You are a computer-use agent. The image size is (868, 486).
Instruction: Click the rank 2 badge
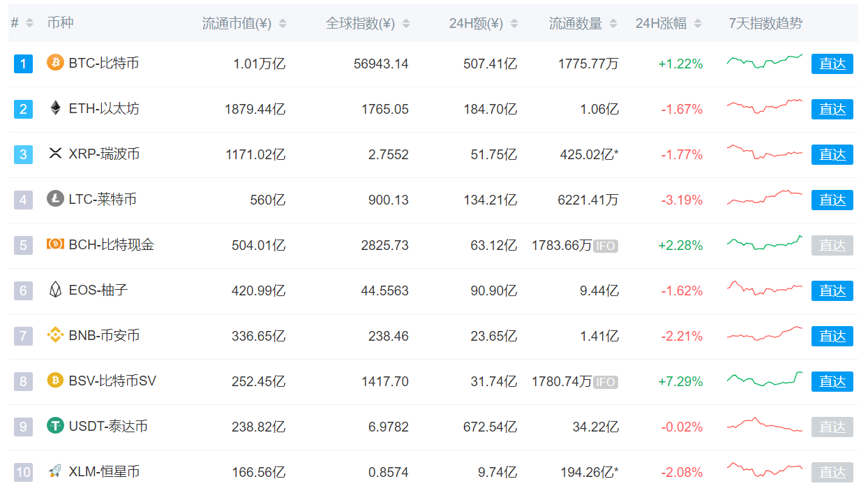coord(23,110)
